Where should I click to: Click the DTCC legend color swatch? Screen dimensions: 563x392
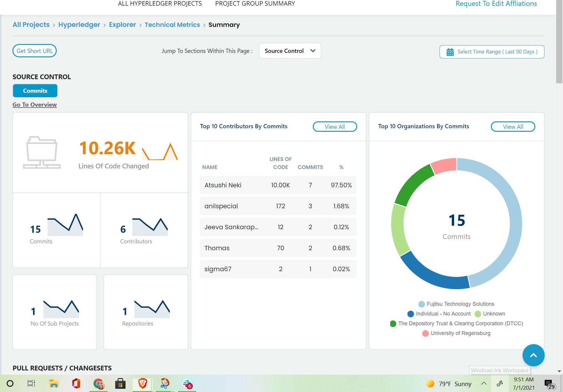(x=393, y=323)
